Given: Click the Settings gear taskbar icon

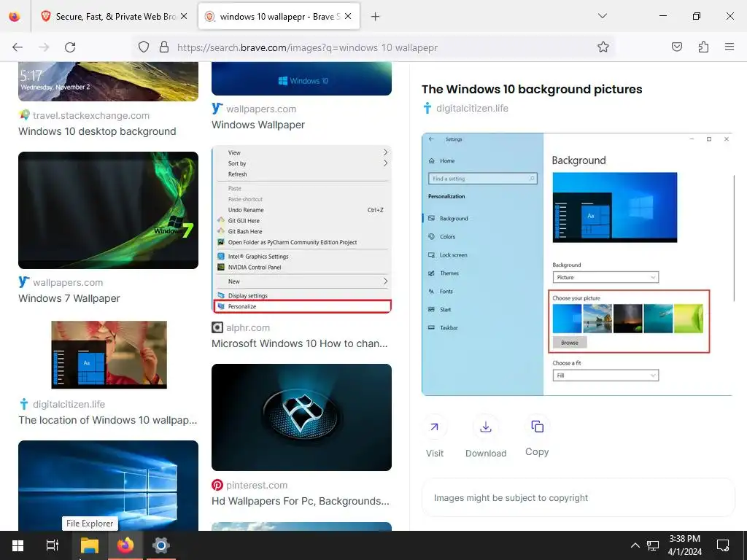Looking at the screenshot, I should click(x=161, y=545).
